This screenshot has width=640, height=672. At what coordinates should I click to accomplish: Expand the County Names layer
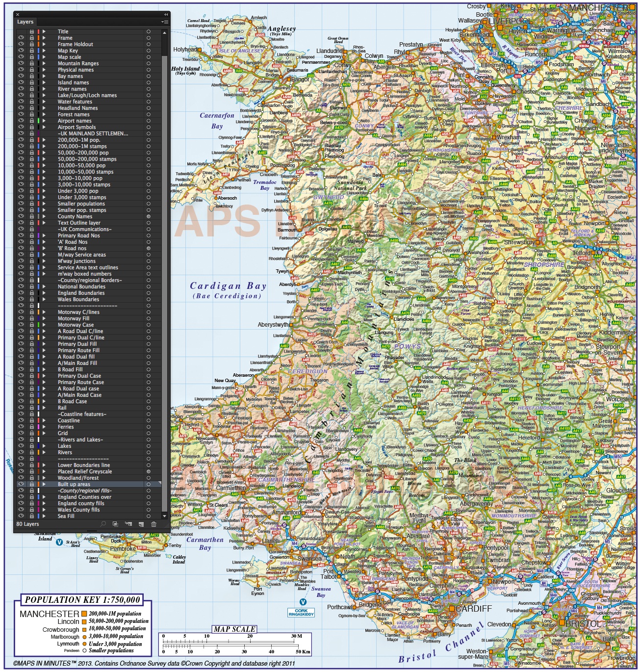point(44,216)
